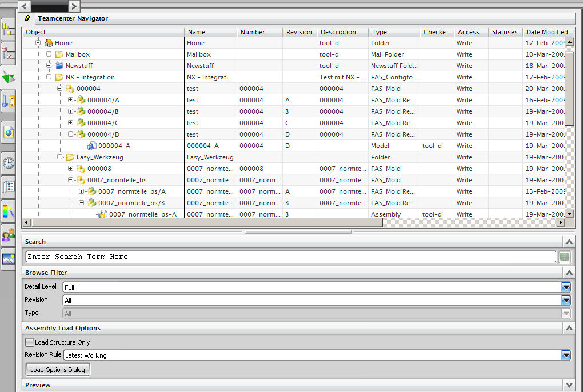This screenshot has height=392, width=583.
Task: Sort by the Revision column header
Action: [x=300, y=33]
